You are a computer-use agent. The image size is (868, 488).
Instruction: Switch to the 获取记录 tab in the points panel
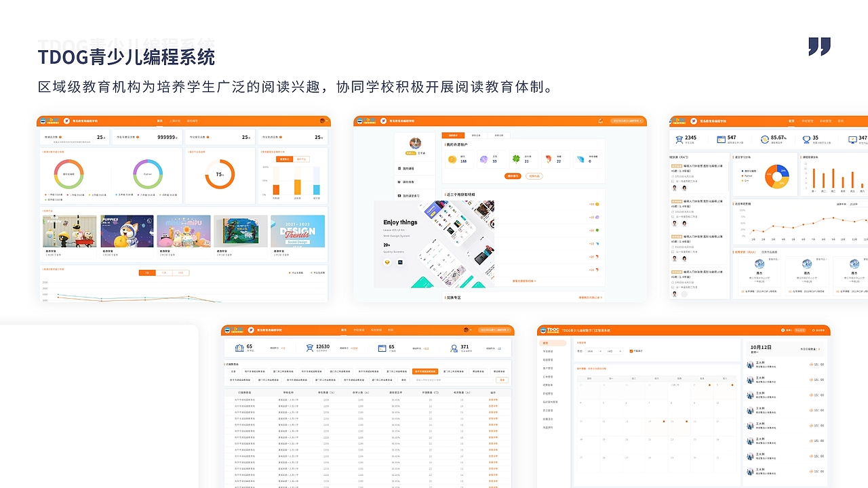(x=476, y=136)
